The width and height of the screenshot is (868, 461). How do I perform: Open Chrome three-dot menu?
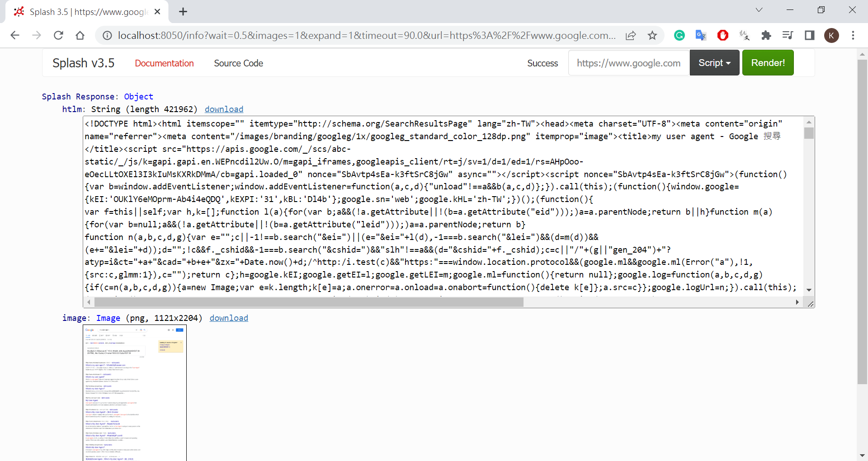tap(853, 35)
